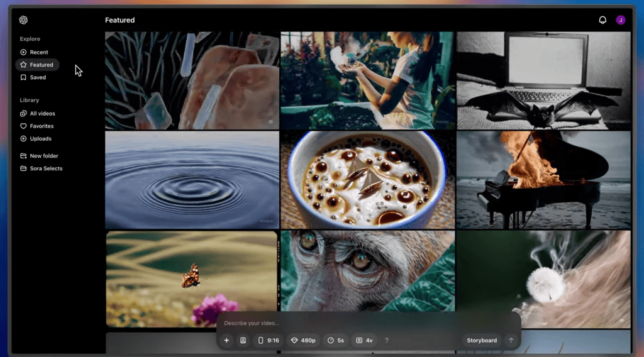Click the OpenAI logo icon
This screenshot has height=357, width=644.
[x=23, y=20]
